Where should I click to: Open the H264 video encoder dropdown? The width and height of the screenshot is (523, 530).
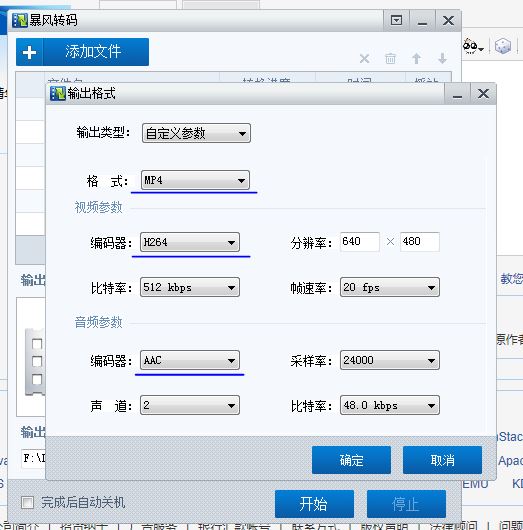tap(190, 242)
